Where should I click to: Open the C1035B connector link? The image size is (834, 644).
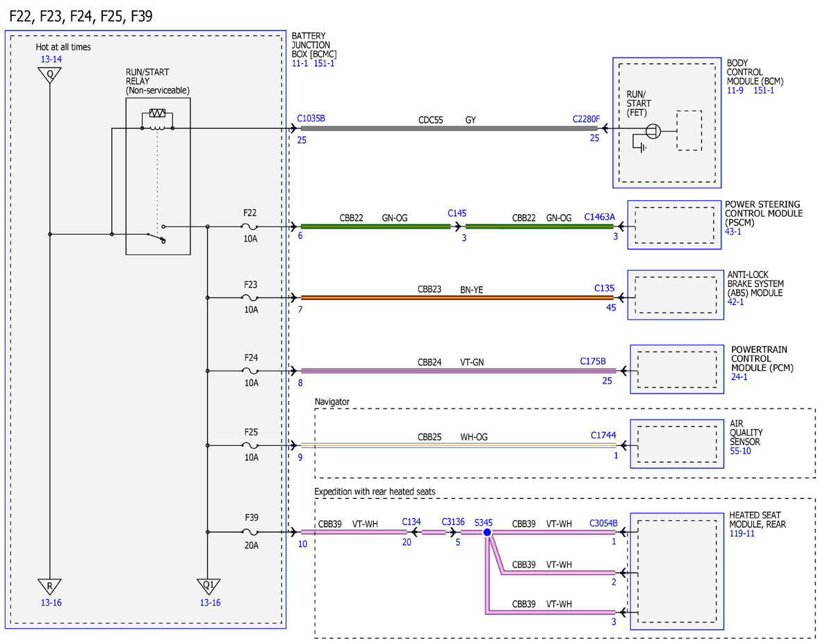point(311,118)
